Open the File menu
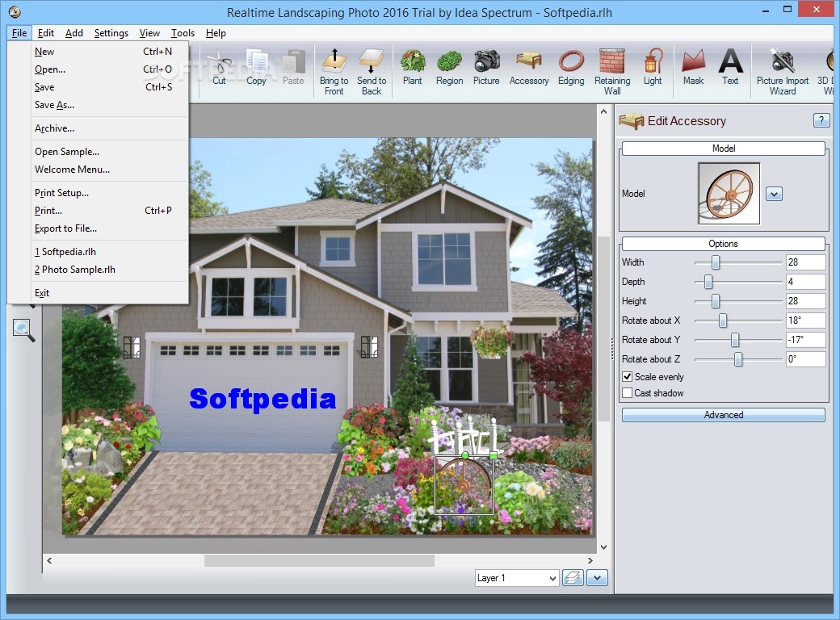 tap(19, 32)
